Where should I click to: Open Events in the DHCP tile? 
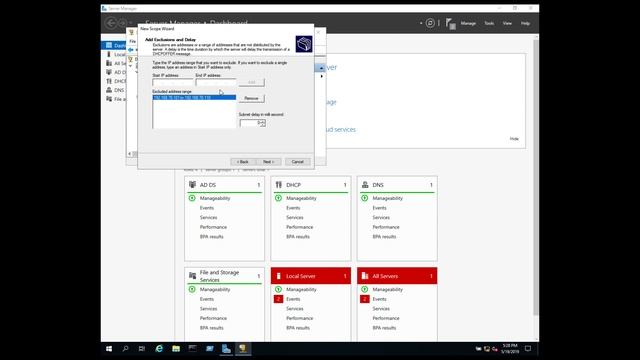click(x=293, y=208)
